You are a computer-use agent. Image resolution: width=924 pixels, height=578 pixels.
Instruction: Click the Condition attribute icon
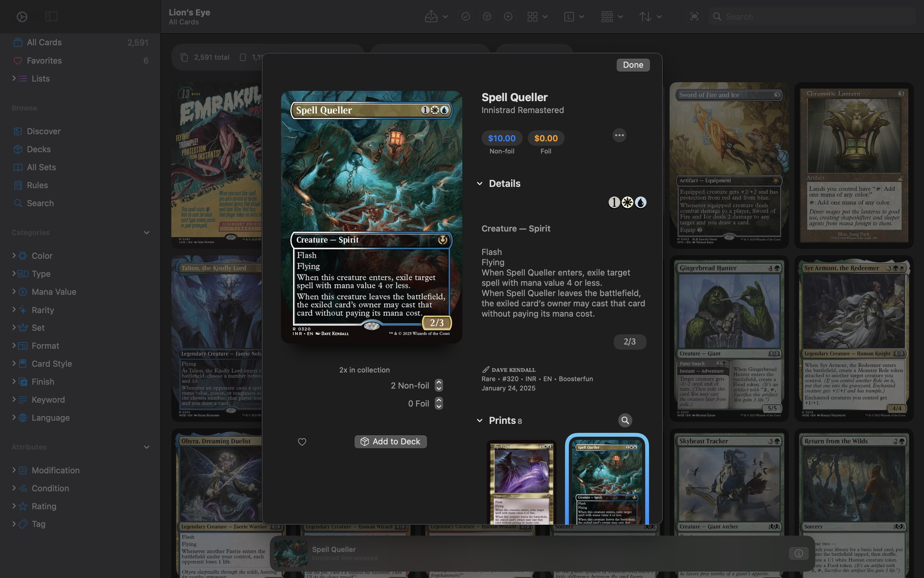[23, 488]
